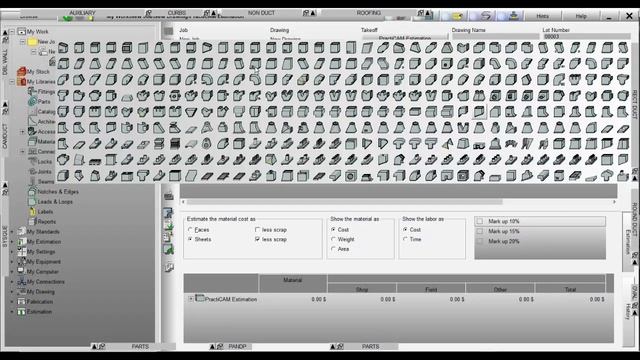
Task: Click the Notches & Edges icon
Action: (x=32, y=191)
